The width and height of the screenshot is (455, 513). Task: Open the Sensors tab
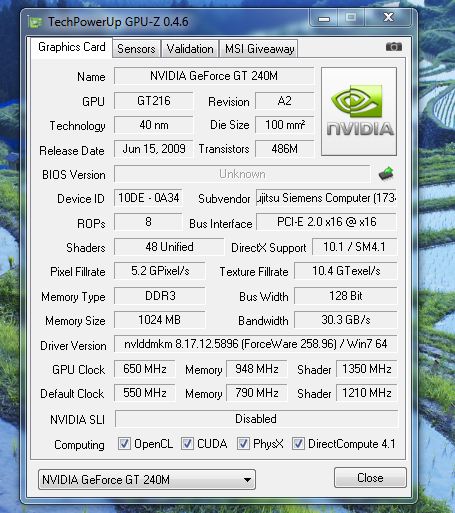(136, 49)
